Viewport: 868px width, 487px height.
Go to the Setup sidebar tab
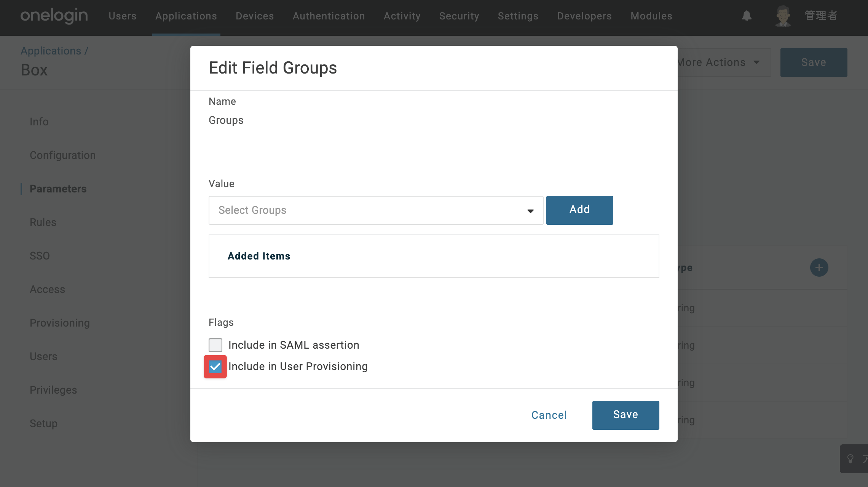point(44,424)
